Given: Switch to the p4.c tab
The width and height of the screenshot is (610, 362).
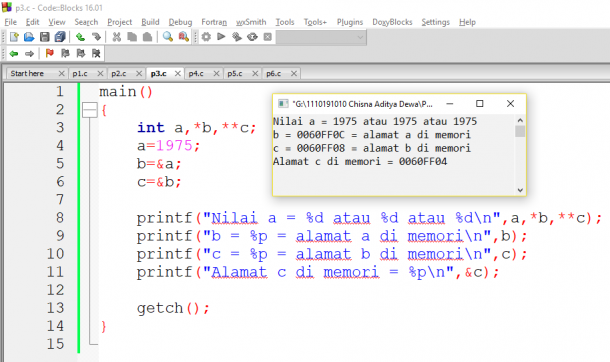Looking at the screenshot, I should pyautogui.click(x=196, y=73).
